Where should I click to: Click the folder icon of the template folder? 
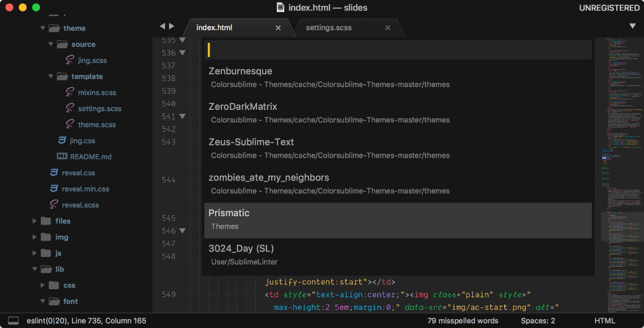(62, 76)
